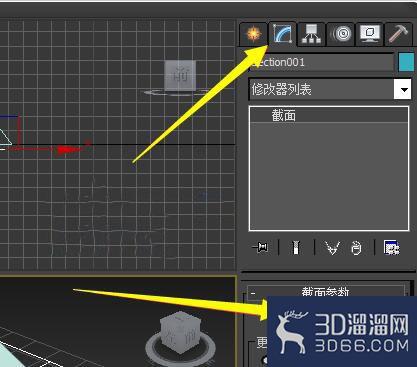Click Remove Modifier from stack icon
Screen dimensions: 417x367
point(356,248)
